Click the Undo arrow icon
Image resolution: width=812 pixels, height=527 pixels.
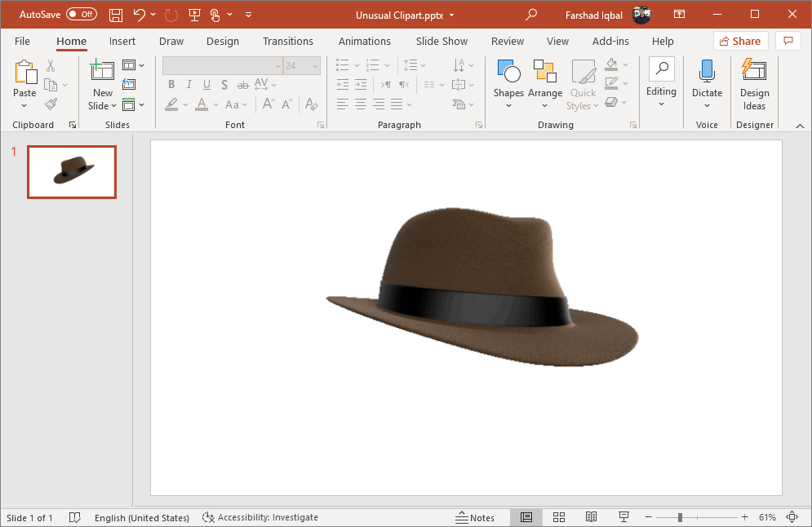tap(139, 15)
